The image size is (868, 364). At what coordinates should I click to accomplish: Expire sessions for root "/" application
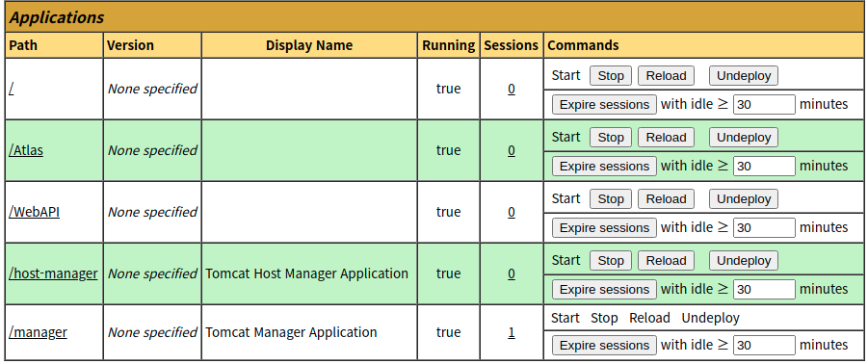pyautogui.click(x=604, y=105)
